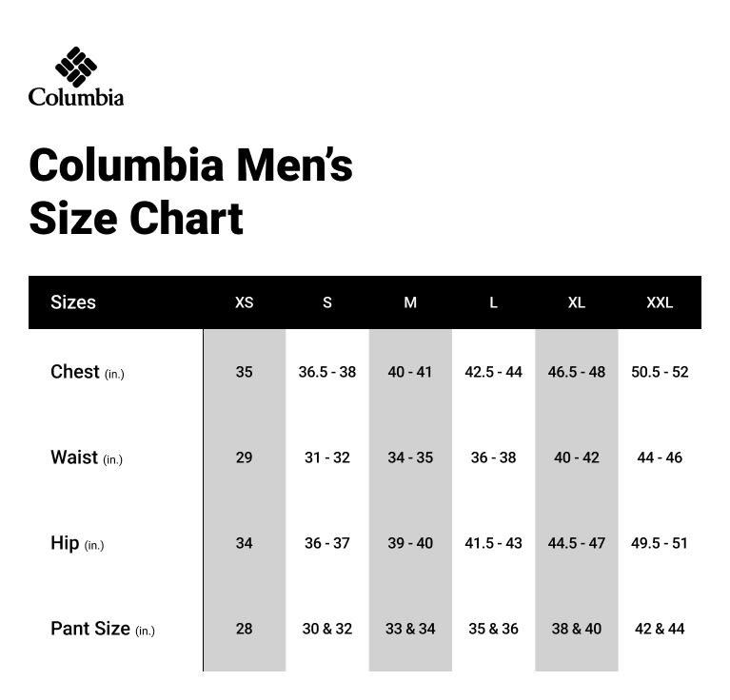
Task: Click the Columbia wordmark text
Action: (x=76, y=97)
